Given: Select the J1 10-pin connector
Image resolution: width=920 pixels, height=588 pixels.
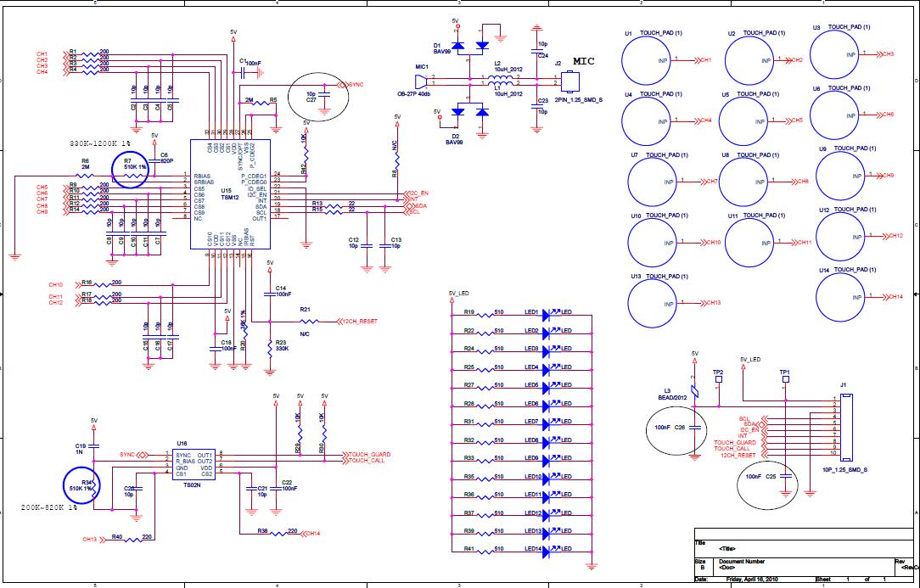Looking at the screenshot, I should coord(846,431).
